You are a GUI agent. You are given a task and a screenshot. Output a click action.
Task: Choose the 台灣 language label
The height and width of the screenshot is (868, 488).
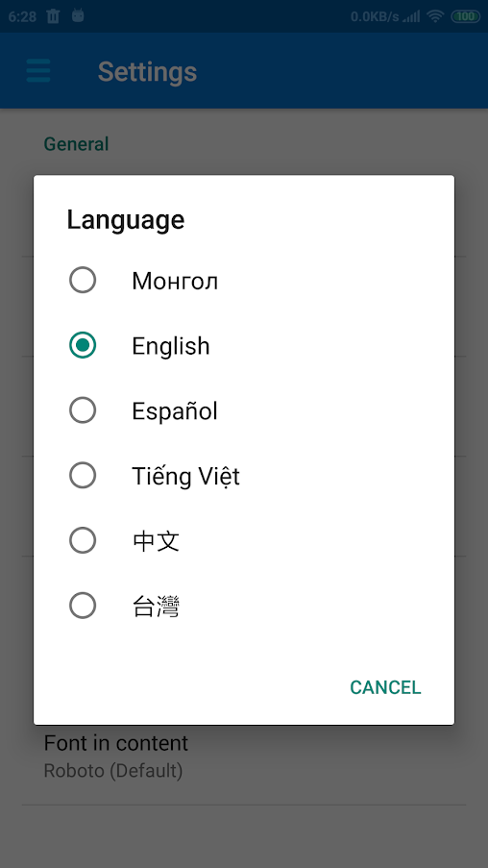(156, 607)
